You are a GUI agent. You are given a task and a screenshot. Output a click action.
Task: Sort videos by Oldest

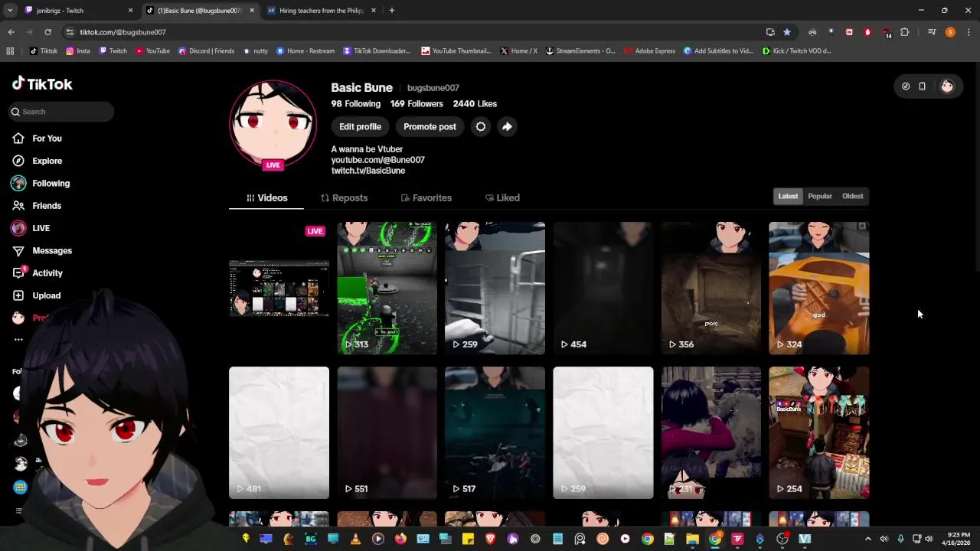tap(853, 197)
